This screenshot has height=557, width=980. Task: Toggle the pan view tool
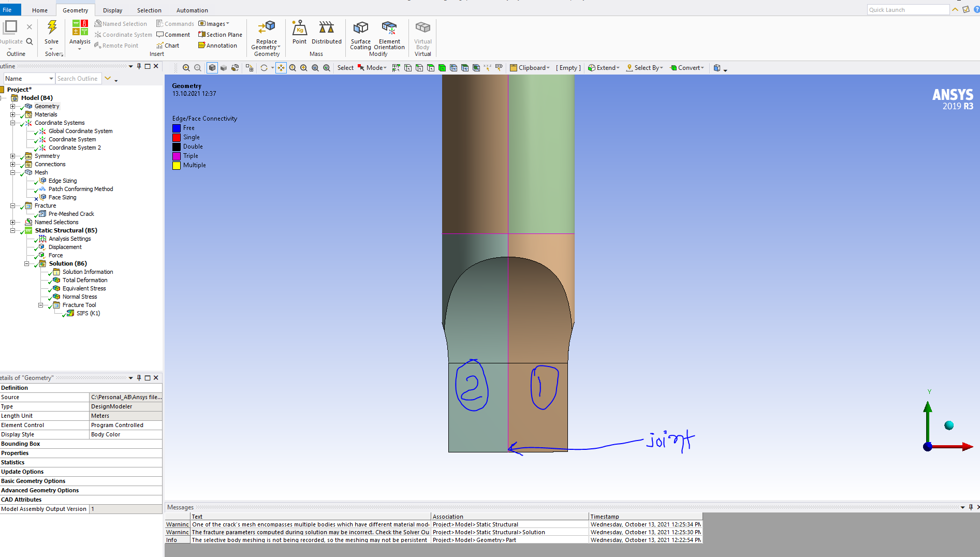click(x=281, y=68)
